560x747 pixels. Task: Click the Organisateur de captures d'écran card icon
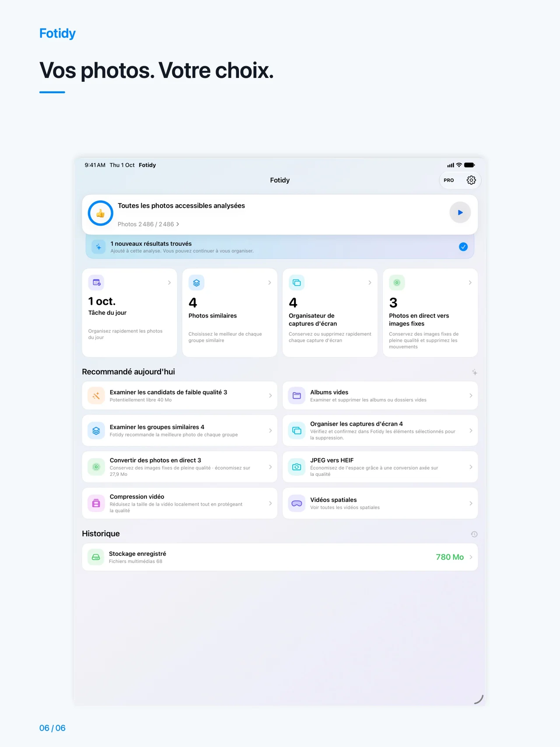(297, 283)
